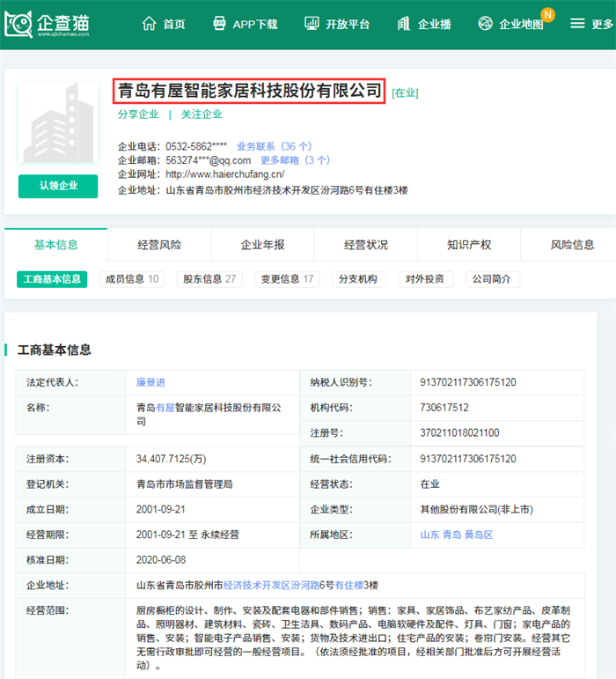Click 青岛市市场监督管理局 cell
This screenshot has height=679, width=616.
click(185, 484)
